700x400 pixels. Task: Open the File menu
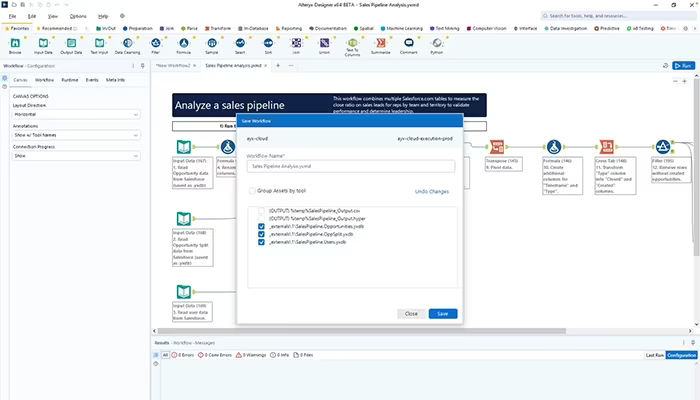(x=12, y=16)
